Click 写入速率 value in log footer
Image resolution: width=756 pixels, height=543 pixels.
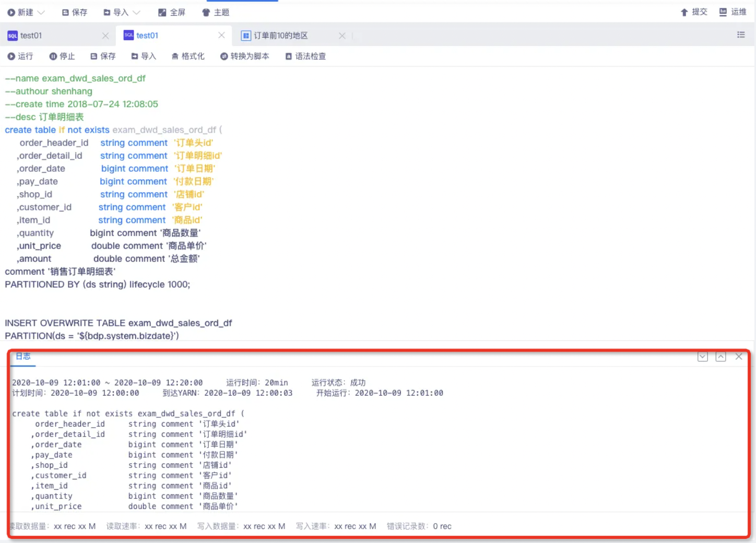point(355,526)
